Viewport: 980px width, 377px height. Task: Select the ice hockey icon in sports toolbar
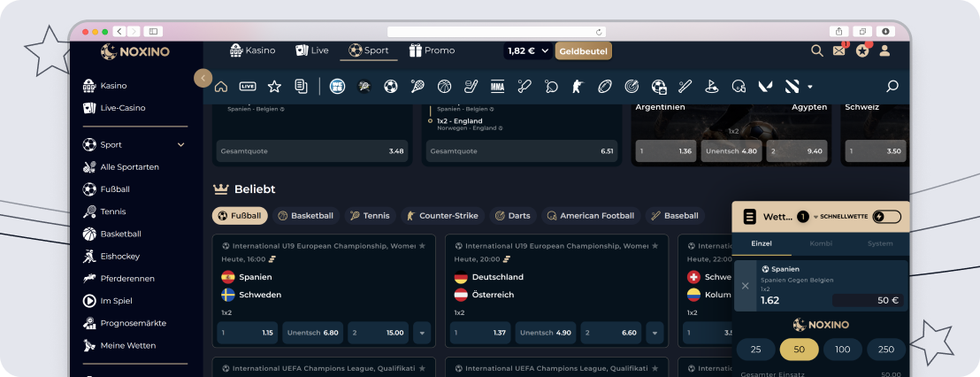coord(471,86)
